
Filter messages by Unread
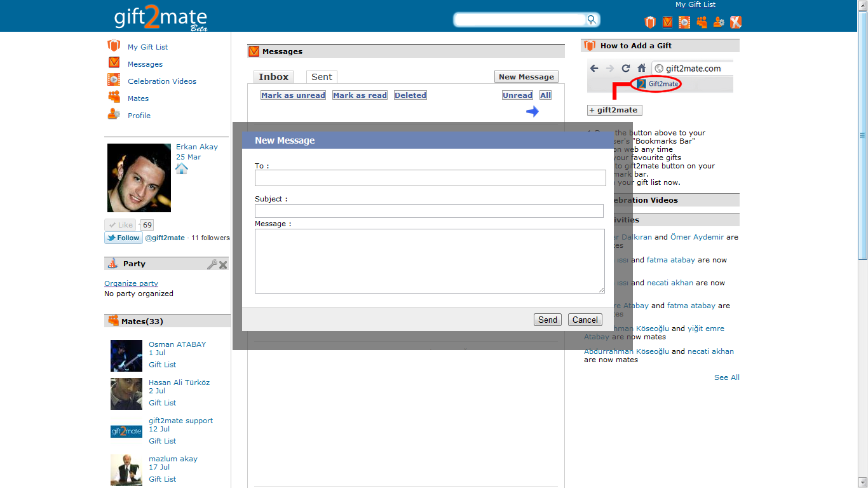click(x=517, y=95)
